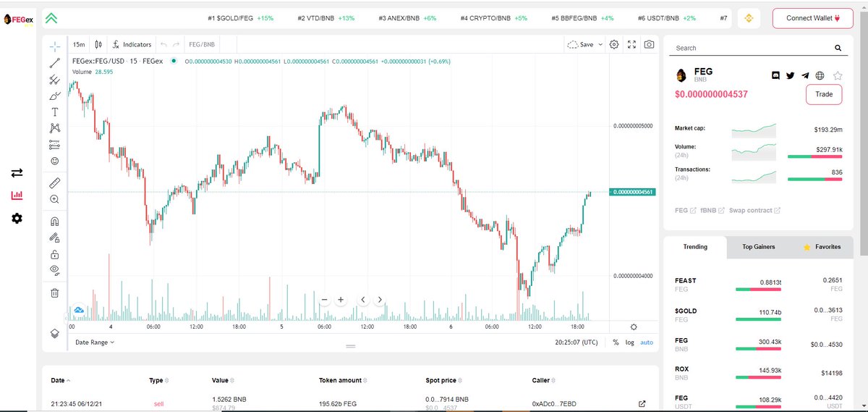Open the #3 ANEX/BNB ticker
Screen dimensions: 868x412
click(x=407, y=17)
